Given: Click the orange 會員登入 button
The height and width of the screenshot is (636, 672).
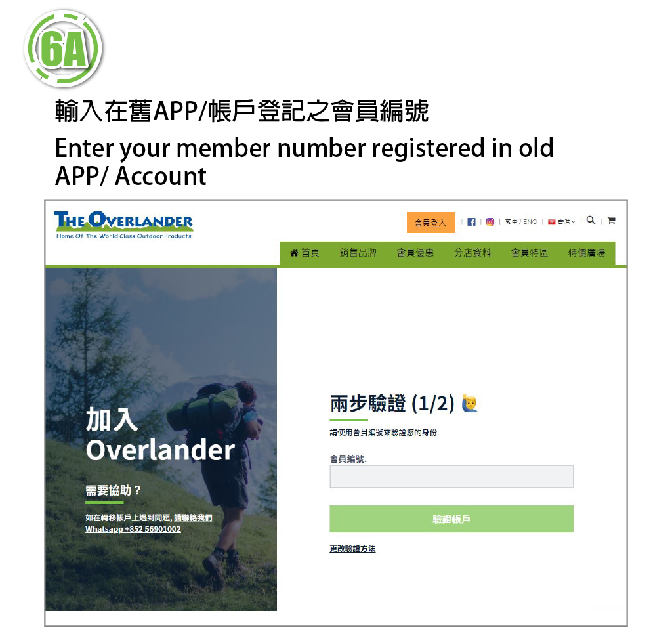Looking at the screenshot, I should [x=431, y=223].
